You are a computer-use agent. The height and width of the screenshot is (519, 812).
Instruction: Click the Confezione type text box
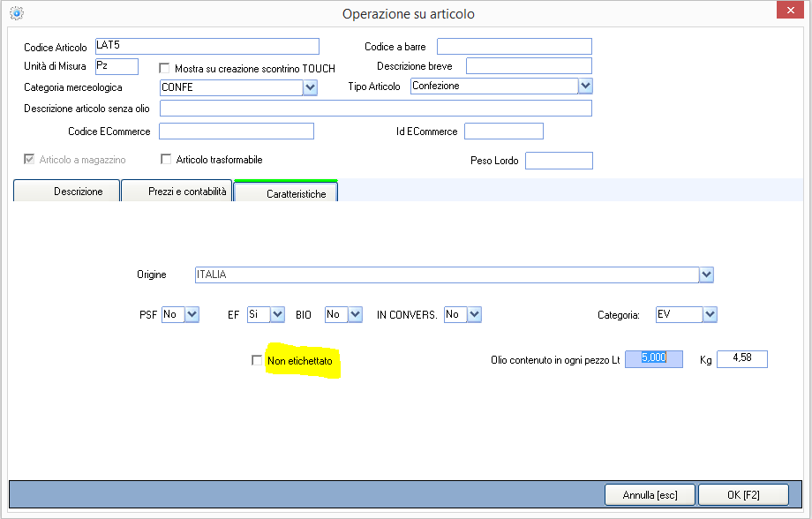494,86
